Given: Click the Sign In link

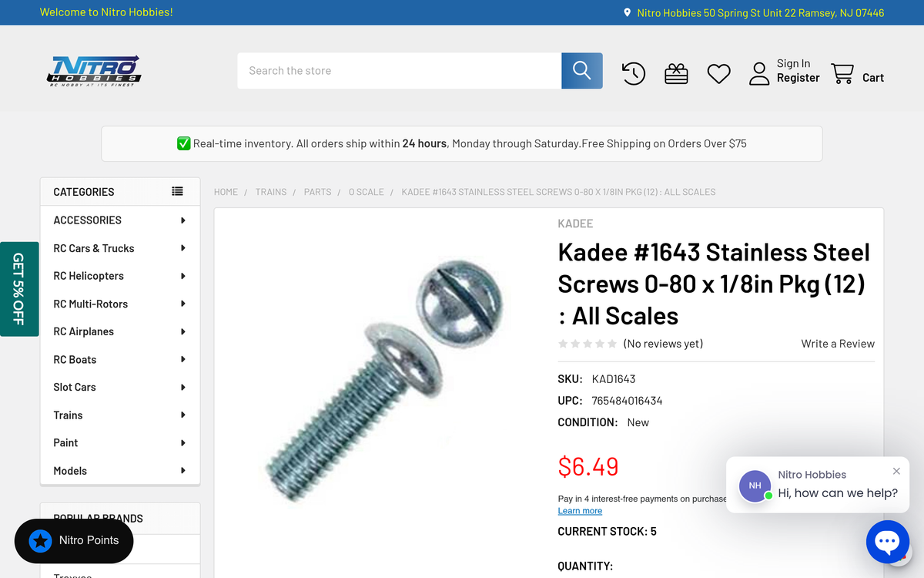Looking at the screenshot, I should point(793,63).
